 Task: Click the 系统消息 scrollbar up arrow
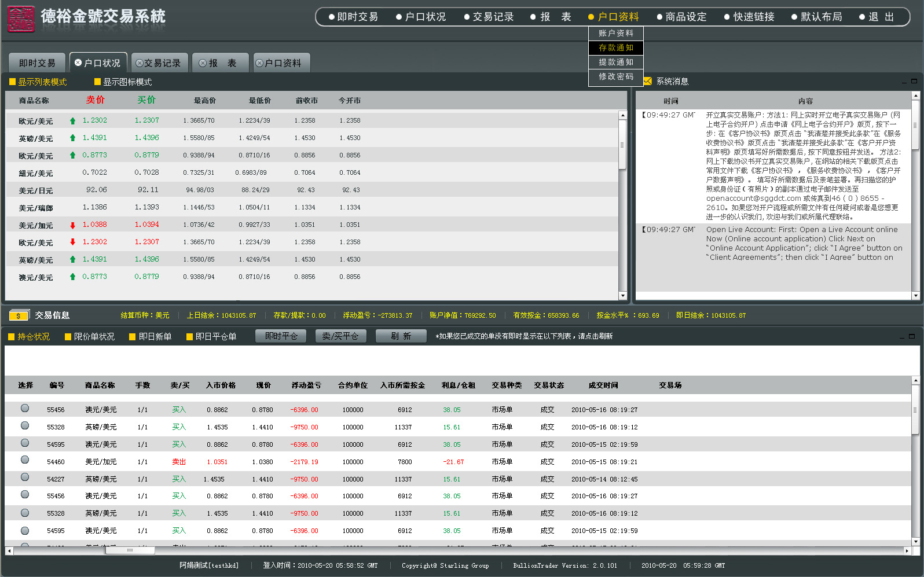pos(915,95)
